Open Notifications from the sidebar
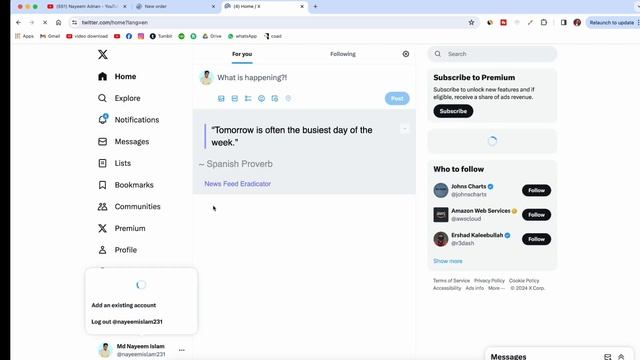640x360 pixels. click(x=128, y=120)
